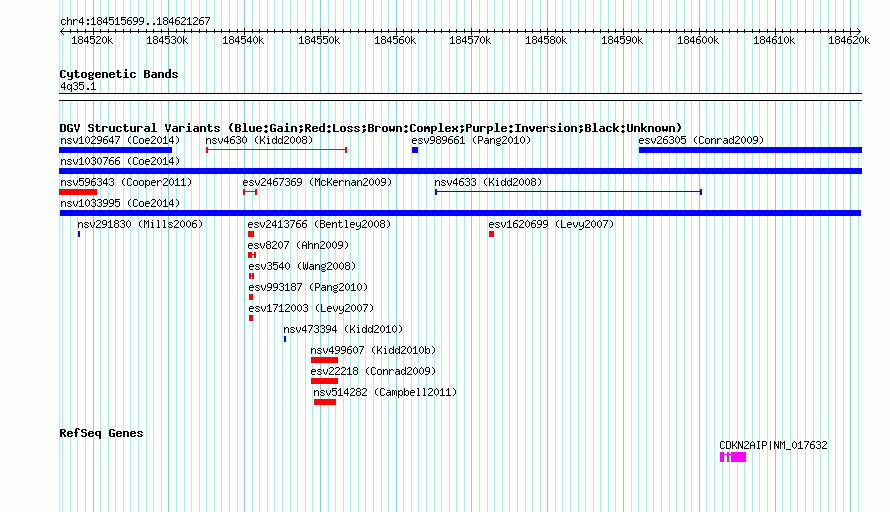This screenshot has width=890, height=512.
Task: Open variant esv1712003 (Levy2007) label
Action: point(311,308)
